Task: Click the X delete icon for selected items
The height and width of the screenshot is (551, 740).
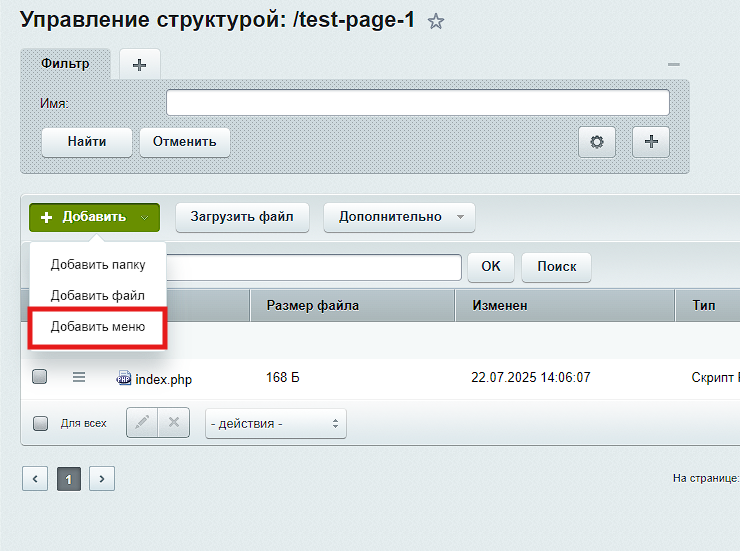Action: tap(174, 423)
